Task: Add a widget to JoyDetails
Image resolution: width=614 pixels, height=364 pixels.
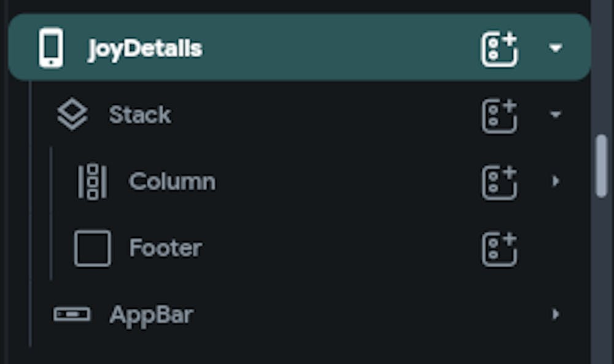Action: coord(499,49)
